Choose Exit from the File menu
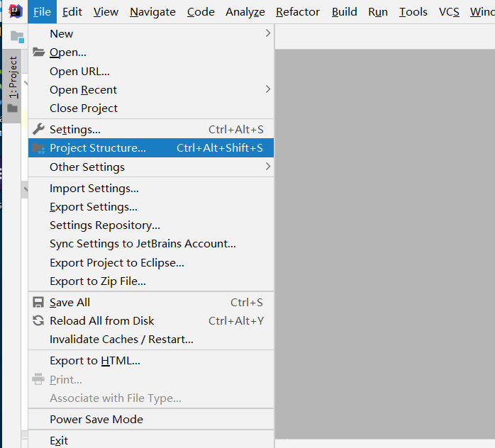 click(x=151, y=440)
